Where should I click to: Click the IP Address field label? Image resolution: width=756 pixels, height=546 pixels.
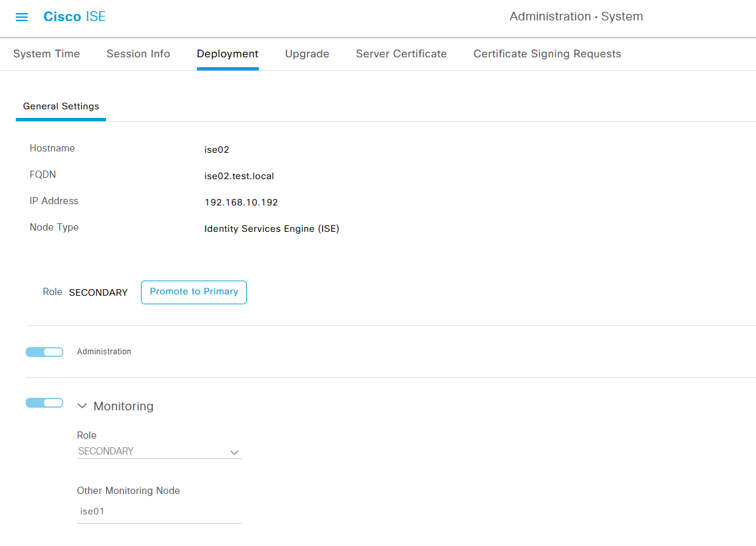tap(53, 201)
